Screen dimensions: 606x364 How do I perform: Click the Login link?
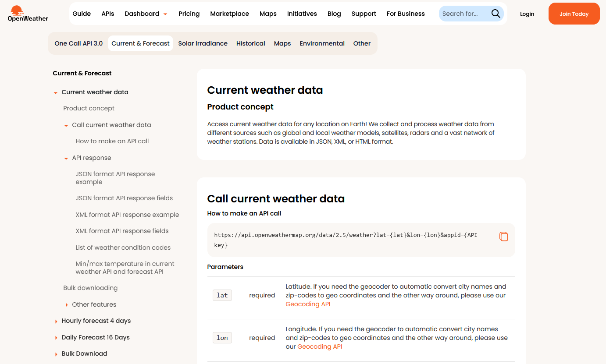[x=527, y=14]
